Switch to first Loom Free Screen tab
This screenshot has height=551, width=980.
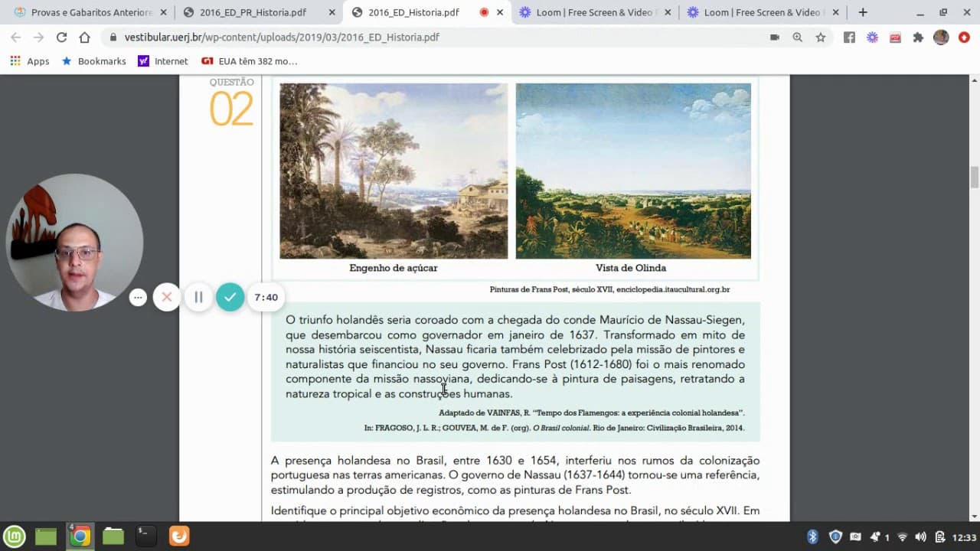tap(595, 12)
